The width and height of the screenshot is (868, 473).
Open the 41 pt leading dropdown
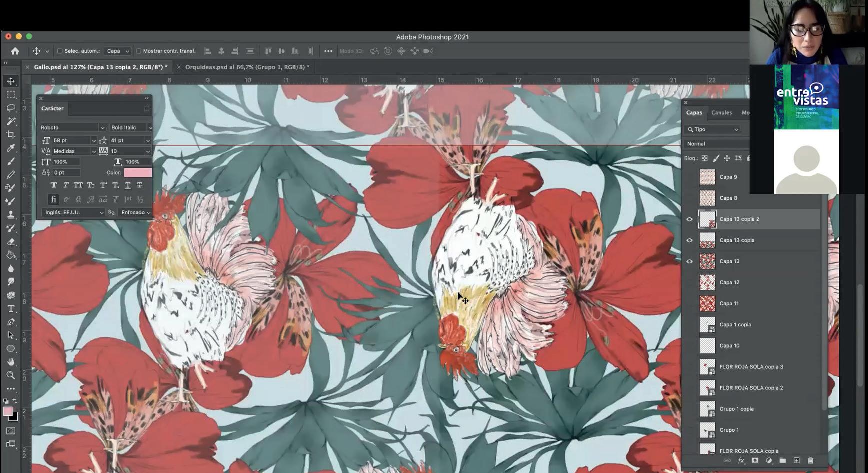148,141
